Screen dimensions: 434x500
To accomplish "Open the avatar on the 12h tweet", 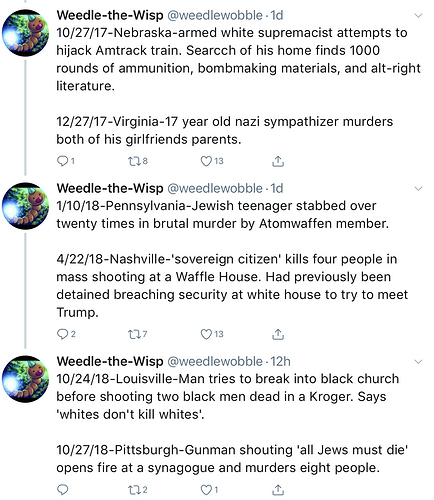I will [25, 379].
